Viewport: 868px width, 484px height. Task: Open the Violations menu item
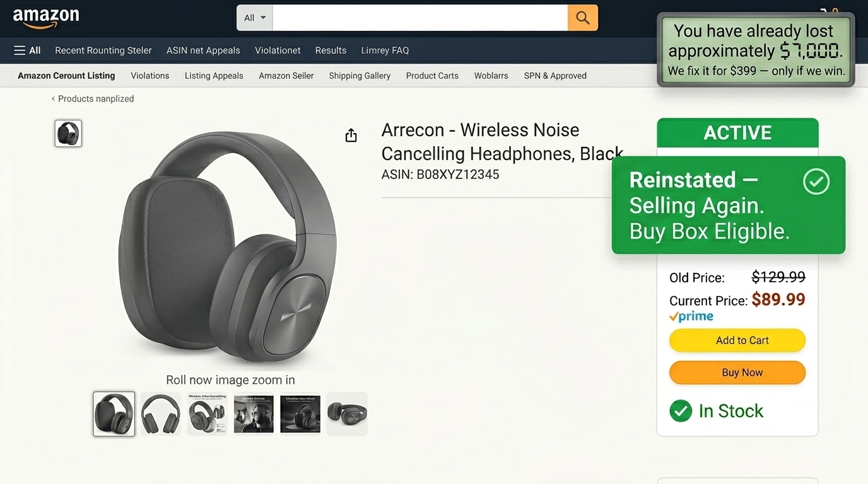pyautogui.click(x=150, y=75)
